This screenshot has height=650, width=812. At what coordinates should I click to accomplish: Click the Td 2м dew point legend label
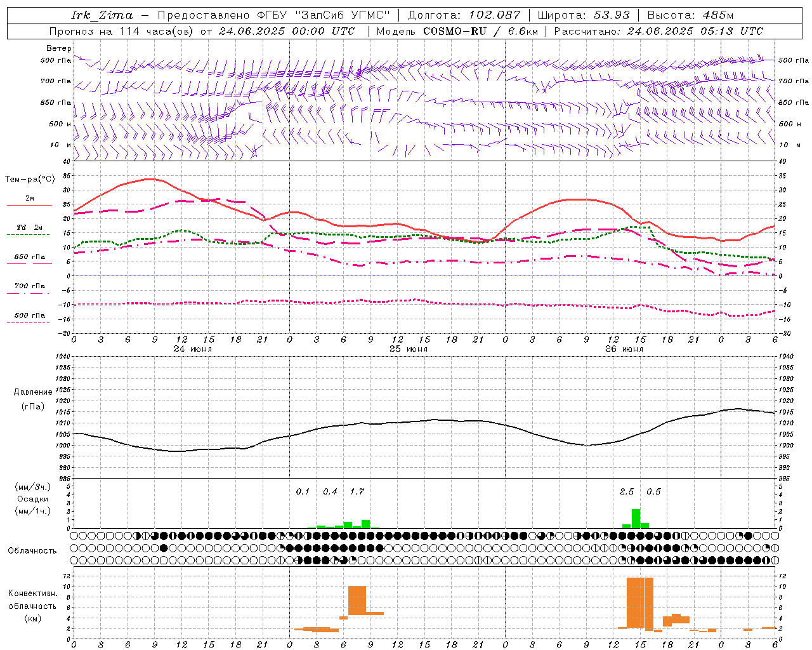coord(30,227)
